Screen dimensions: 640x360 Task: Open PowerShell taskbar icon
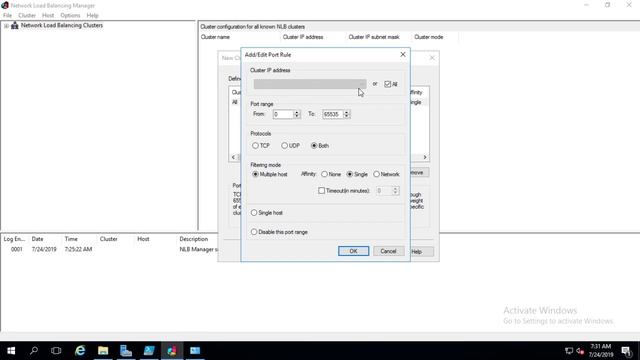149,351
